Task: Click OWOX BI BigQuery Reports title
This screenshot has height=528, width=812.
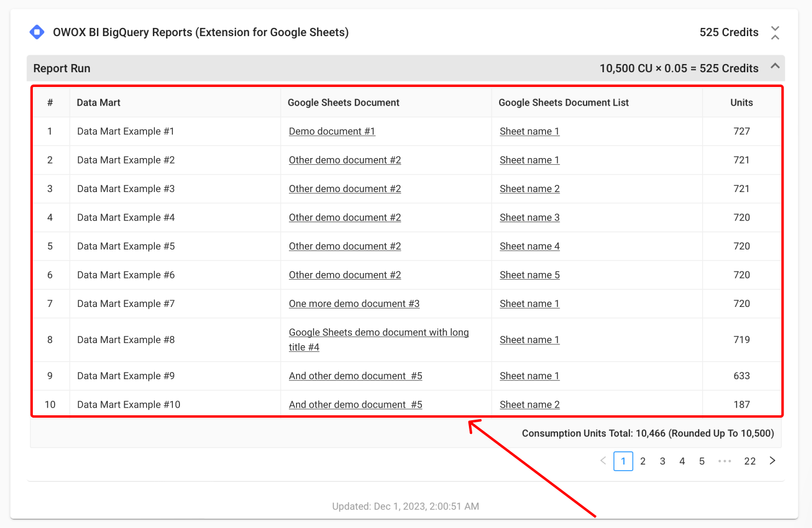Action: (201, 32)
